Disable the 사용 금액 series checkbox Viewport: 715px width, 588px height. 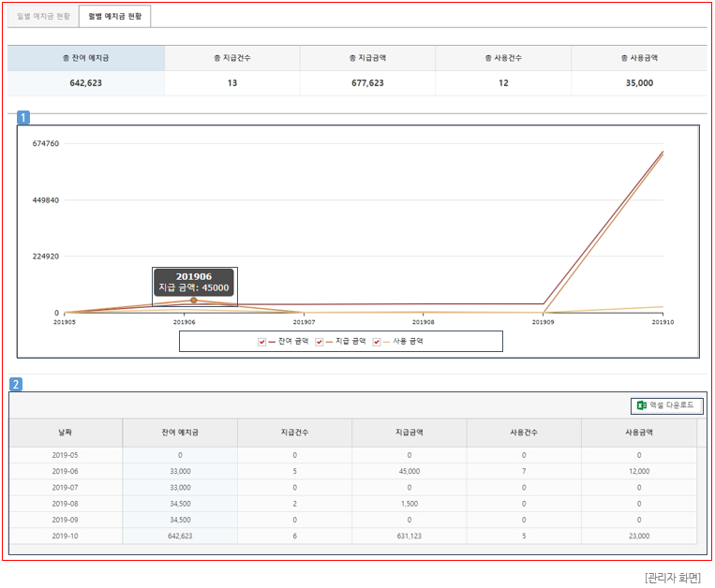(377, 342)
